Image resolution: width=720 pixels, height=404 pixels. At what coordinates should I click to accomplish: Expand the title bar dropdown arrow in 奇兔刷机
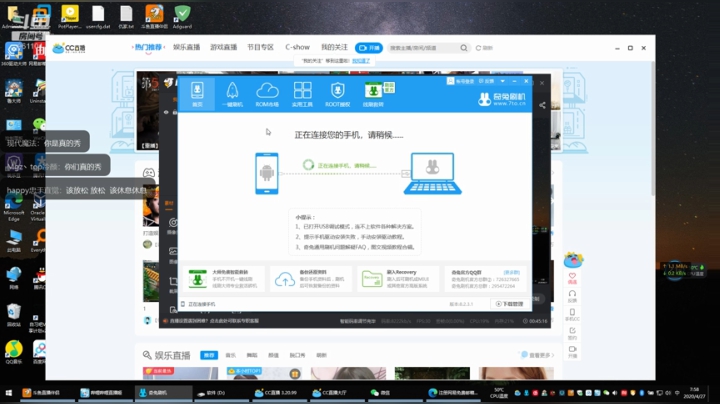(502, 81)
